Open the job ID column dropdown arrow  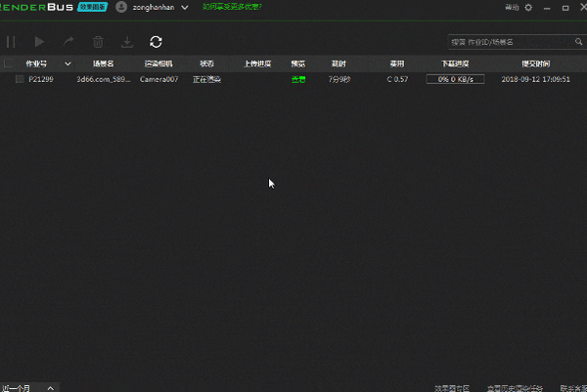coord(68,64)
